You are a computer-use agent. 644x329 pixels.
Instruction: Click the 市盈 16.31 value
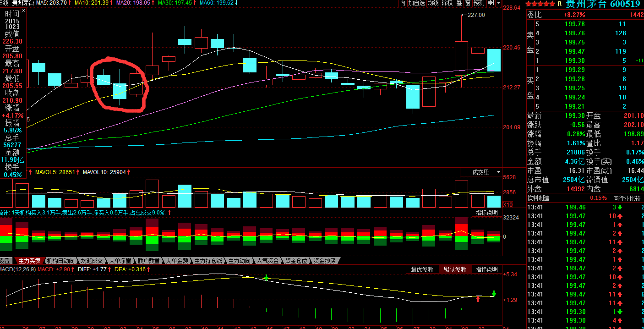(x=577, y=170)
